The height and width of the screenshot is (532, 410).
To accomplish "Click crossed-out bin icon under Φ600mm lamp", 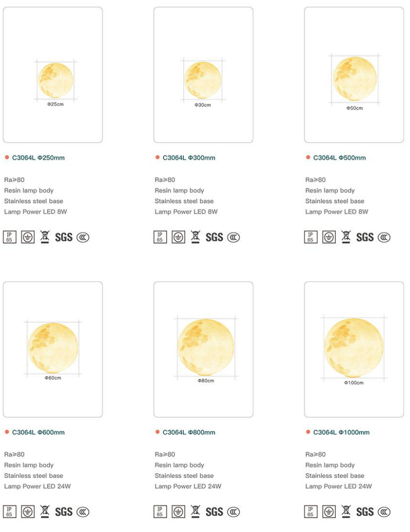I will tap(44, 512).
